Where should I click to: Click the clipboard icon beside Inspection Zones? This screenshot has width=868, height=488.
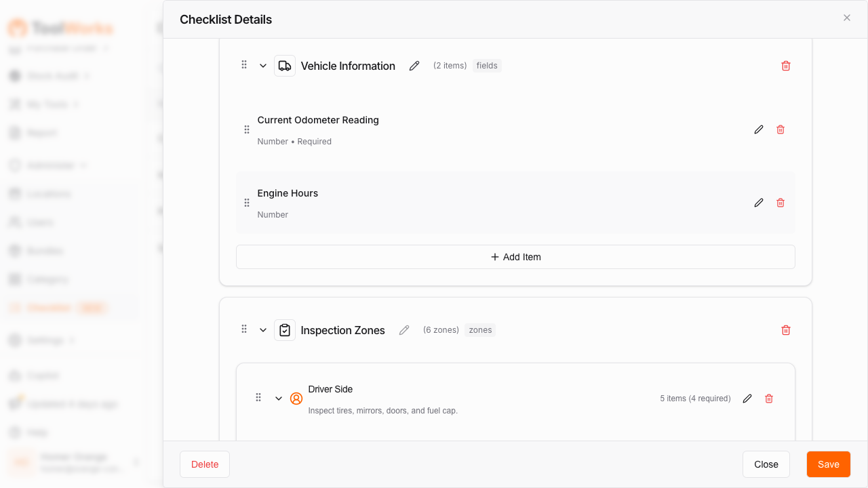coord(285,330)
